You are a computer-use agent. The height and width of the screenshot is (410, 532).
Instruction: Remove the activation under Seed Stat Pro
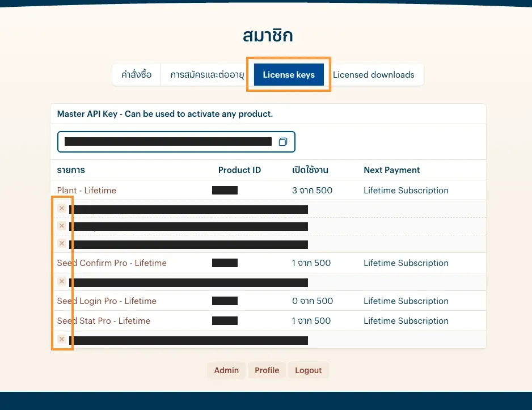click(x=61, y=339)
